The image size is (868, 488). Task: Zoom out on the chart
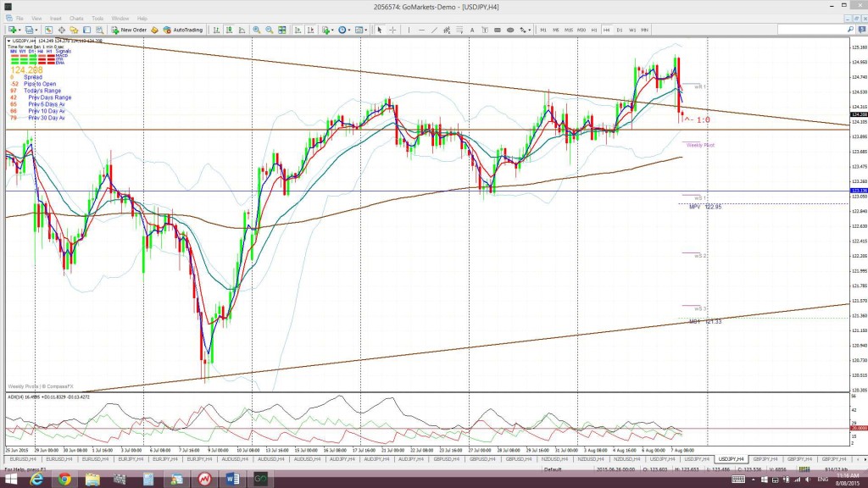[269, 30]
